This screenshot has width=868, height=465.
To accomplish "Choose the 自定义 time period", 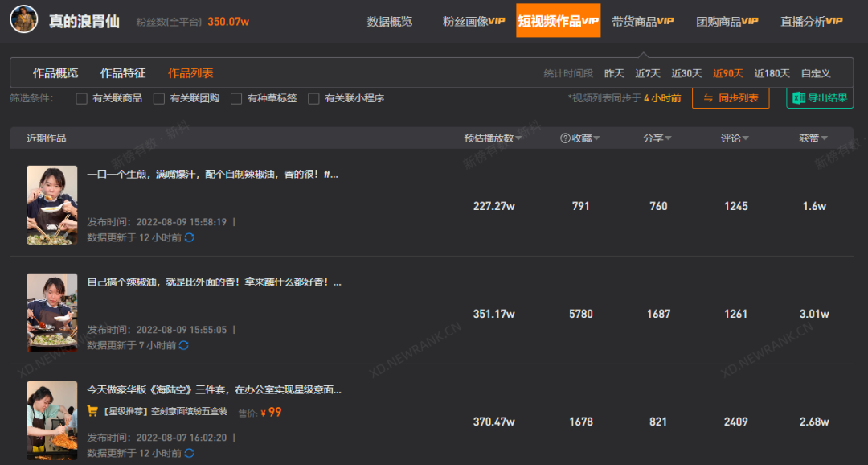I will click(816, 73).
